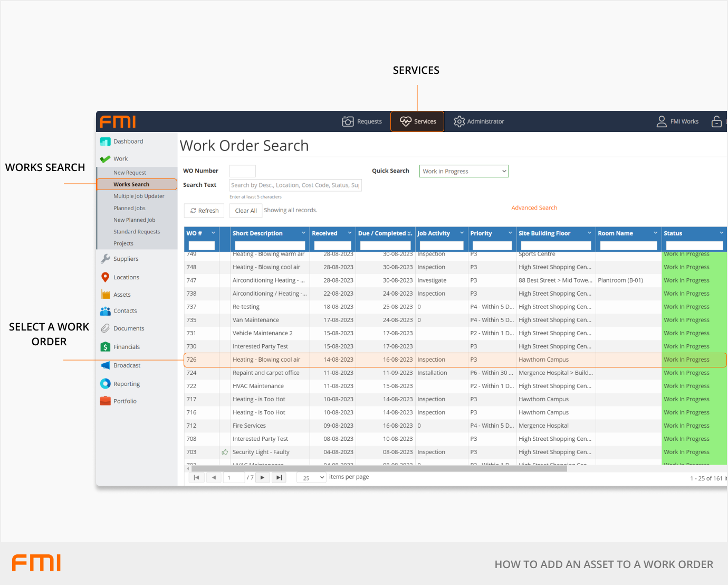
Task: Click the Reporting icon in the sidebar
Action: 106,384
